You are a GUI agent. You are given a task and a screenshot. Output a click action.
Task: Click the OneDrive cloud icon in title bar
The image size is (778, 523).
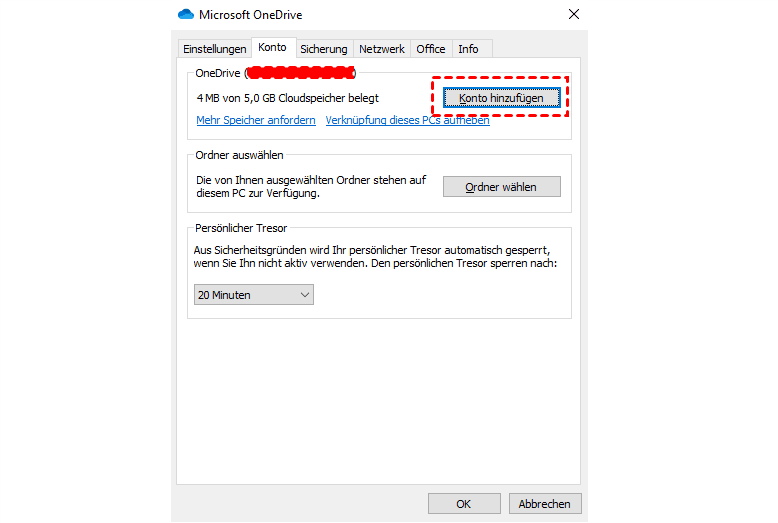coord(186,14)
